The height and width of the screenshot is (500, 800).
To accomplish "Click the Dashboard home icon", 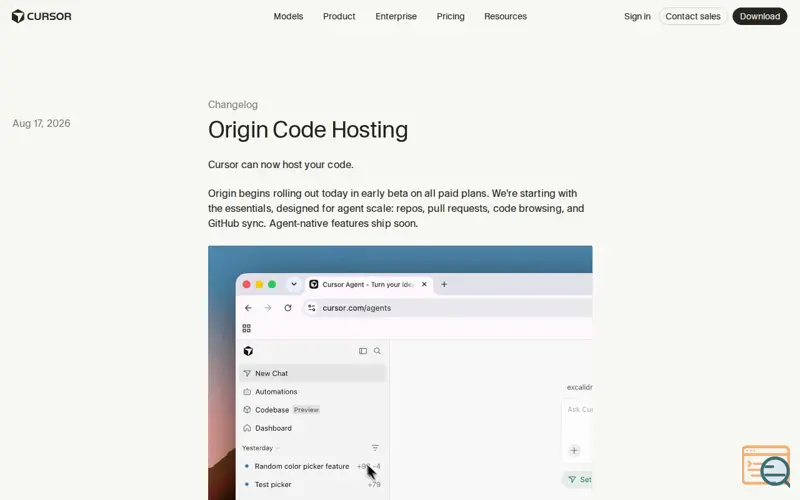I will click(x=247, y=428).
